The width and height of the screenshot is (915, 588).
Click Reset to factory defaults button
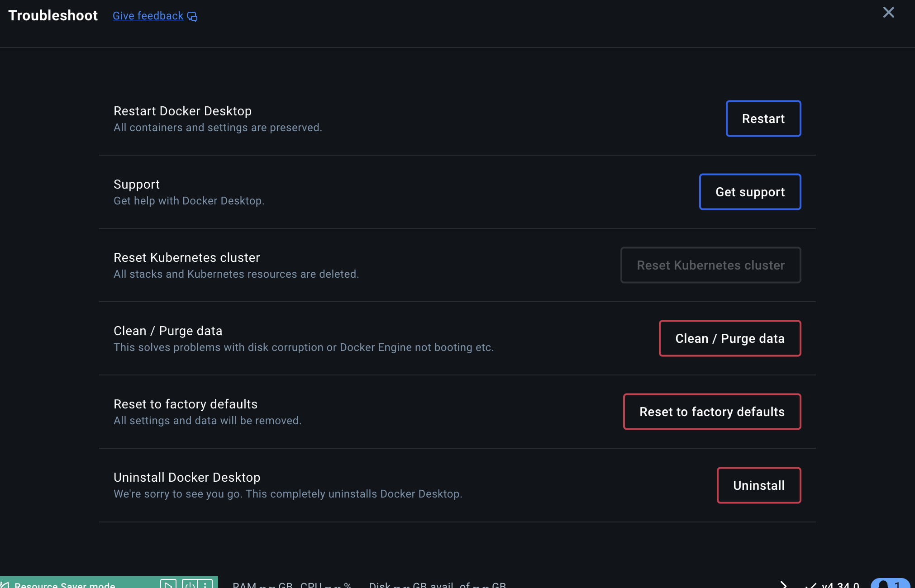click(x=712, y=412)
